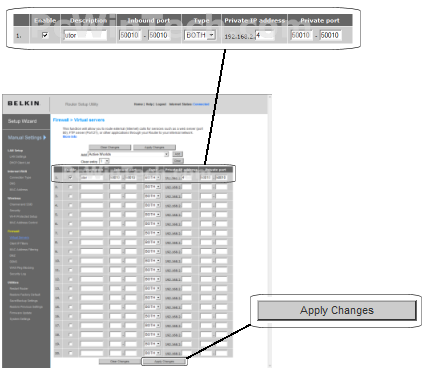Click the top Clear Changes button
Image resolution: width=429 pixels, height=369 pixels.
point(110,147)
